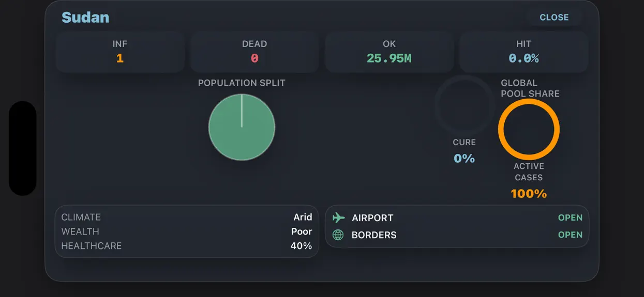The width and height of the screenshot is (644, 297).
Task: Click the 40% healthcare value
Action: pyautogui.click(x=301, y=246)
